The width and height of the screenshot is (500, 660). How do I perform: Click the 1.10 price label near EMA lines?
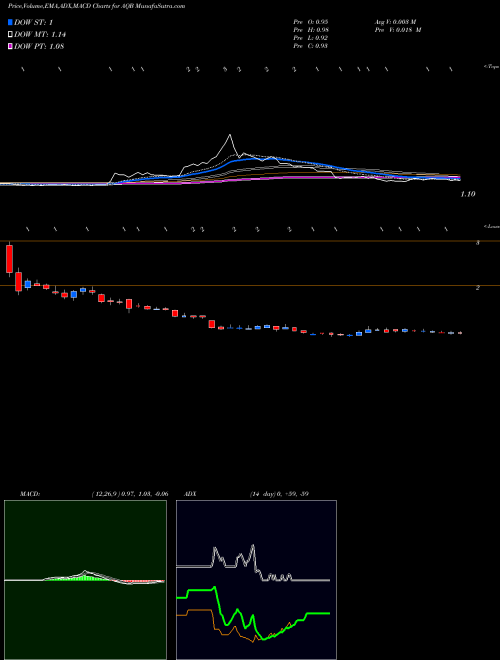coord(468,194)
